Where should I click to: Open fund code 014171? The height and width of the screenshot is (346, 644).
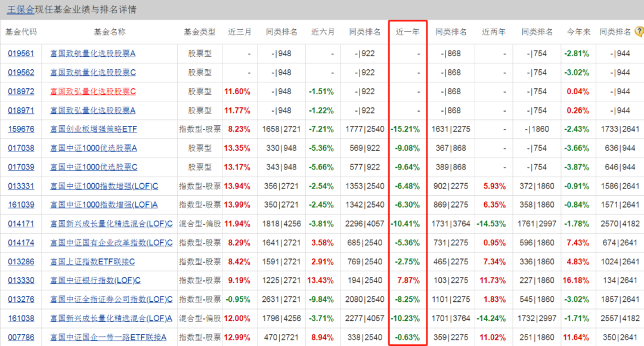21,224
